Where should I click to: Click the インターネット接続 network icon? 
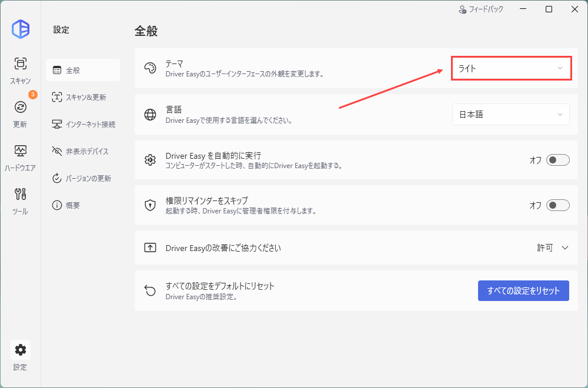click(57, 124)
